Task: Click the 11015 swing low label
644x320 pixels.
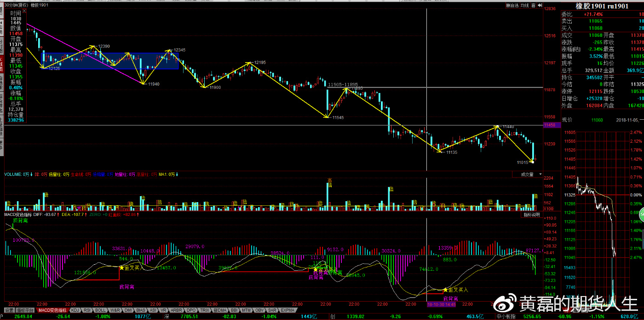Action: pos(523,163)
